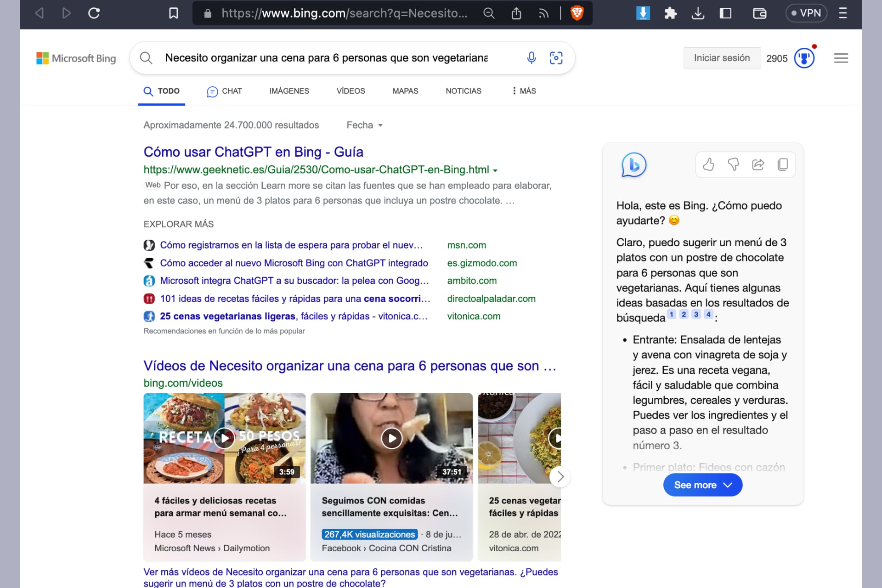Screen dimensions: 882x588
Task: Share the Bing chat answer
Action: (x=758, y=164)
